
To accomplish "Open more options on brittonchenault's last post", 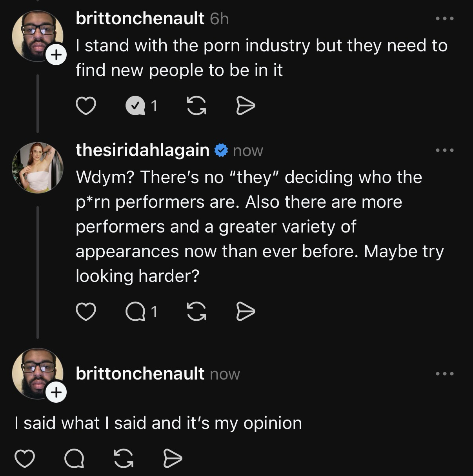I will coord(445,374).
